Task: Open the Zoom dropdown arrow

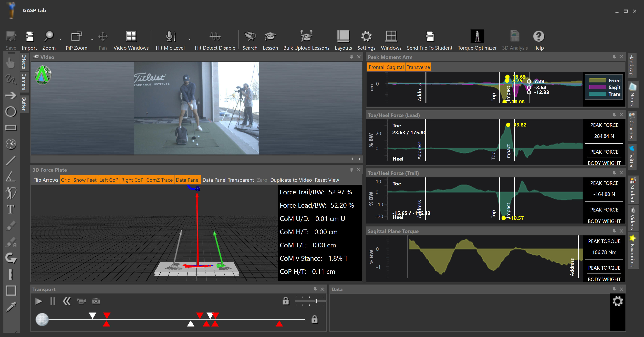Action: 60,39
